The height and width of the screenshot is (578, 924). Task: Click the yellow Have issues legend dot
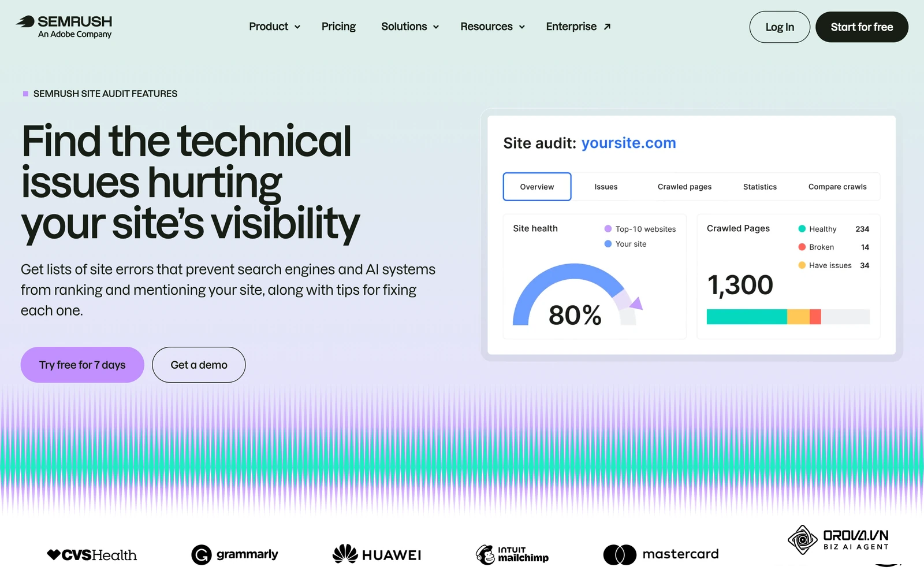[x=802, y=265]
